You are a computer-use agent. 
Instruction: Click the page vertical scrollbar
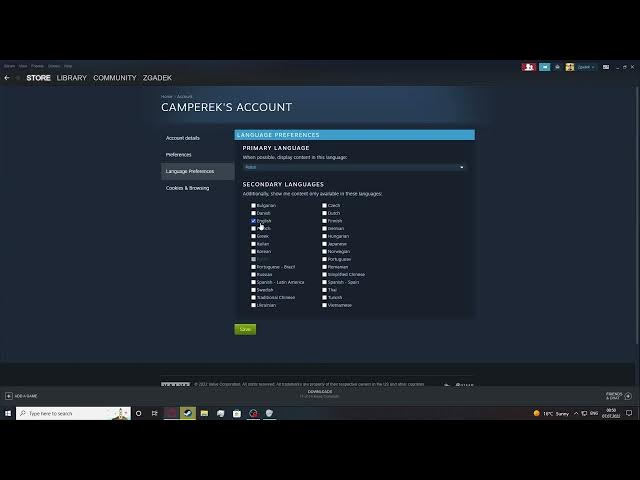tap(637, 215)
